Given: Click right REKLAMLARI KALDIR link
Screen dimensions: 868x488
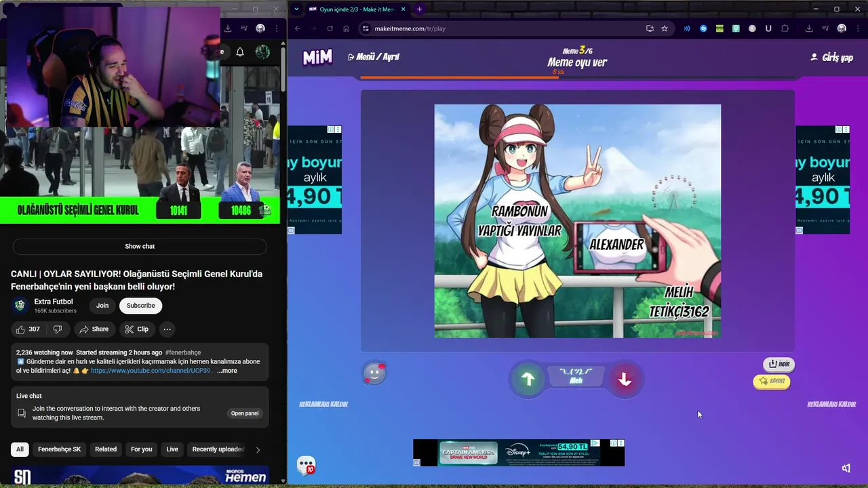Looking at the screenshot, I should coord(831,405).
